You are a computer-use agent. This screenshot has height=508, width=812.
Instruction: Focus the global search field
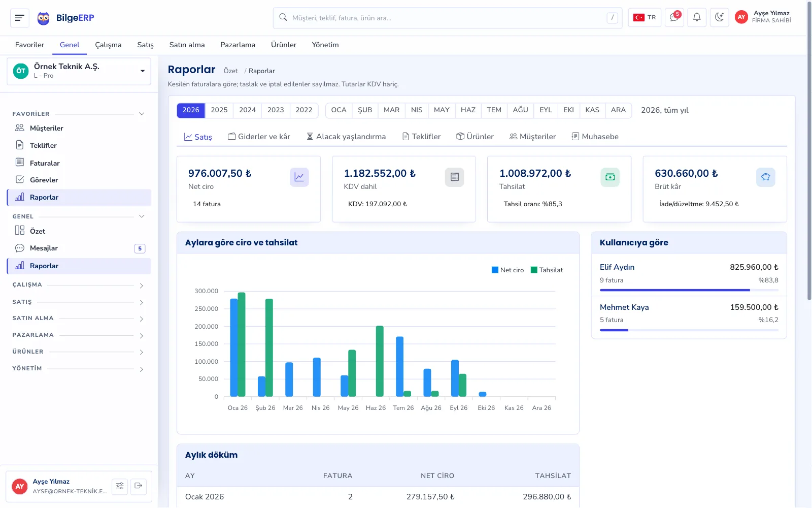click(448, 18)
